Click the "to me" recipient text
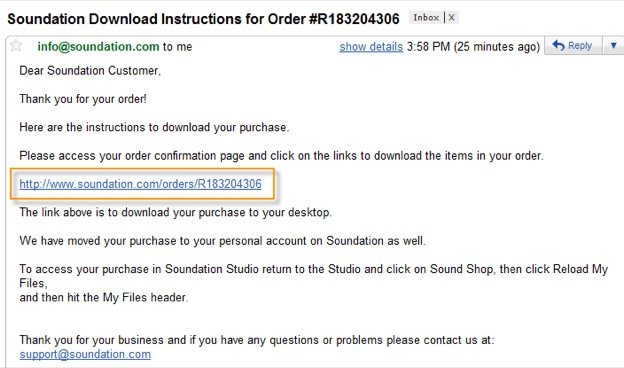624x368 pixels. pos(177,47)
